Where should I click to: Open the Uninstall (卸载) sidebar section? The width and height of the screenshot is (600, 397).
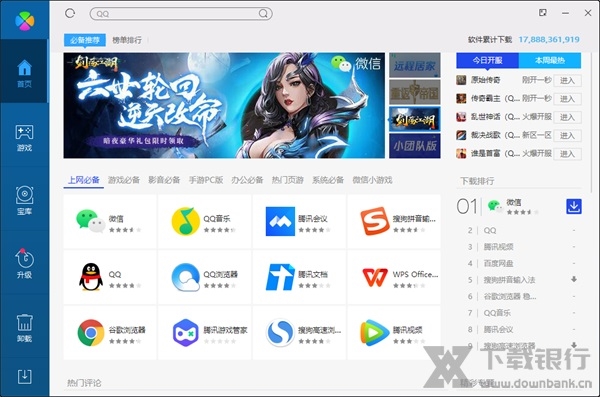pyautogui.click(x=24, y=327)
